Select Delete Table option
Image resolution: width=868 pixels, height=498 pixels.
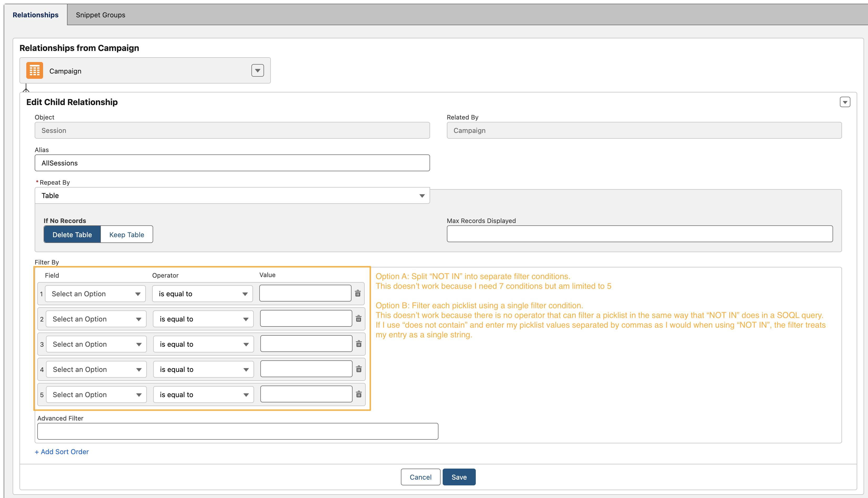72,235
